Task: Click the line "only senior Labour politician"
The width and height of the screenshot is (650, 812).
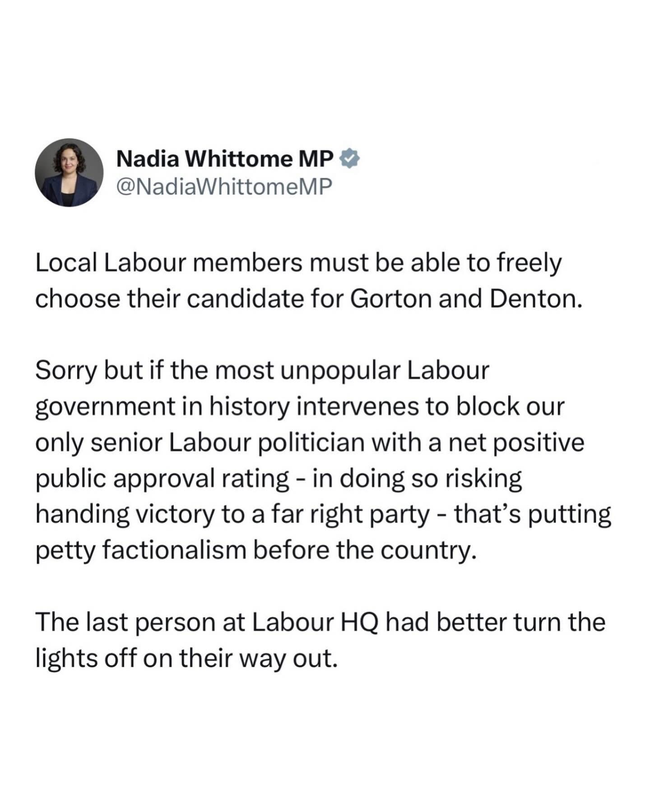Action: tap(310, 443)
